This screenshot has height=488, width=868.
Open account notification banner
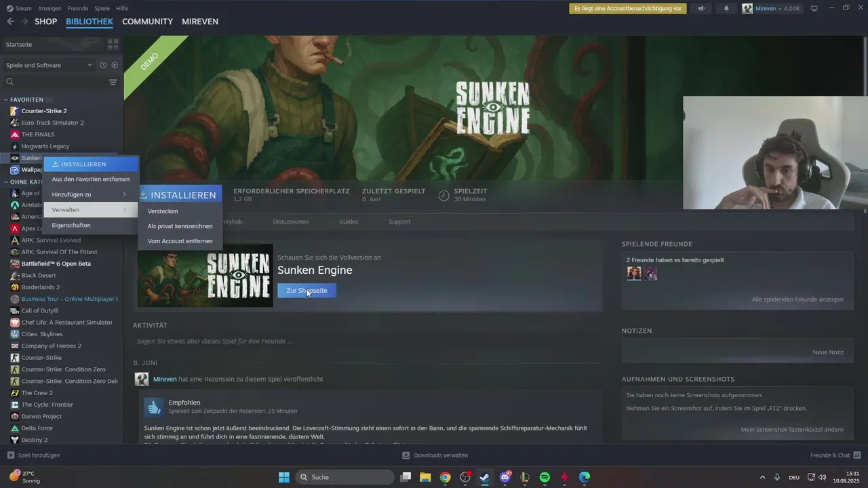coord(628,9)
